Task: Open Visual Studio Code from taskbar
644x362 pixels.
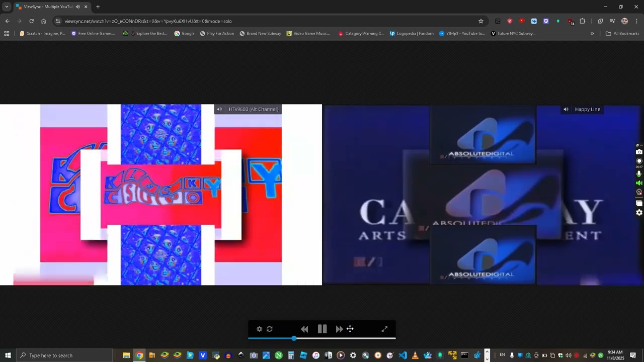Action: 403,355
